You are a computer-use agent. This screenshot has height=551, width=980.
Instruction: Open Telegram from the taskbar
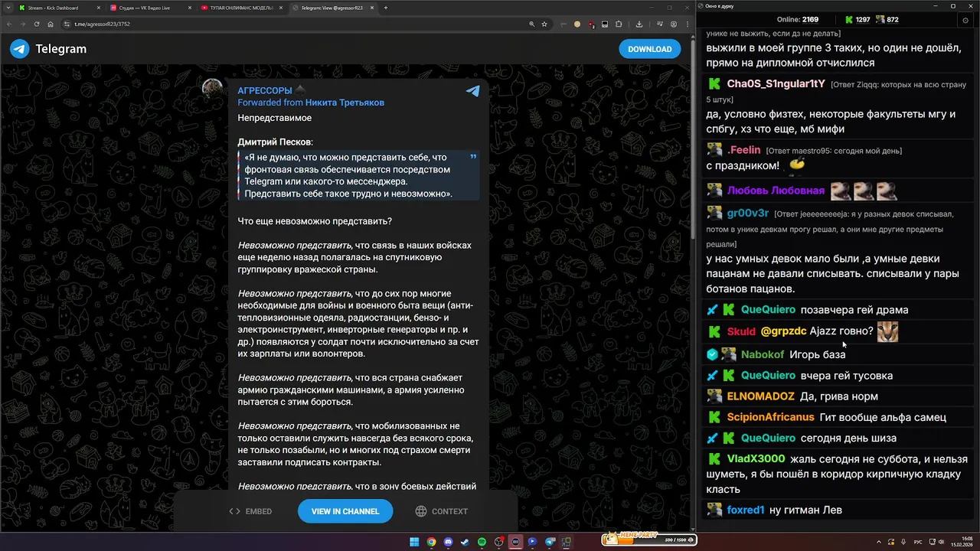click(550, 542)
